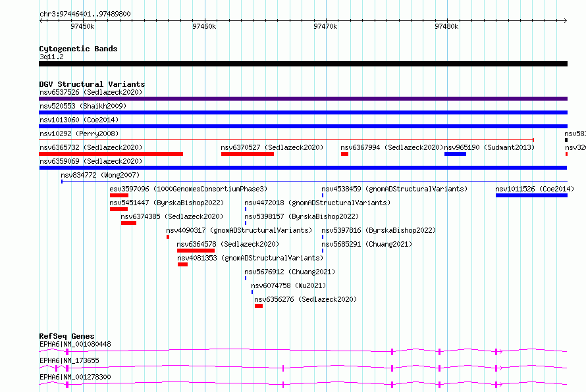Image resolution: width=586 pixels, height=392 pixels.
Task: Click the red bar under nsv6374385
Action: 128,223
